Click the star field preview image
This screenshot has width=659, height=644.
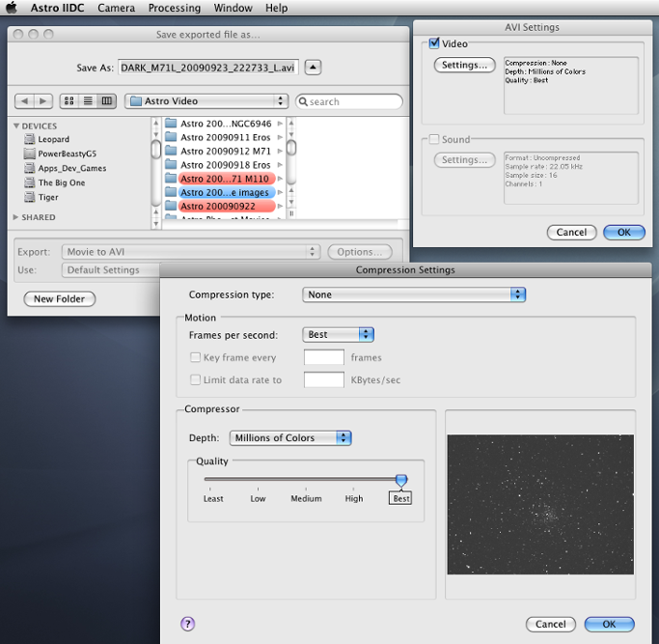click(x=540, y=504)
